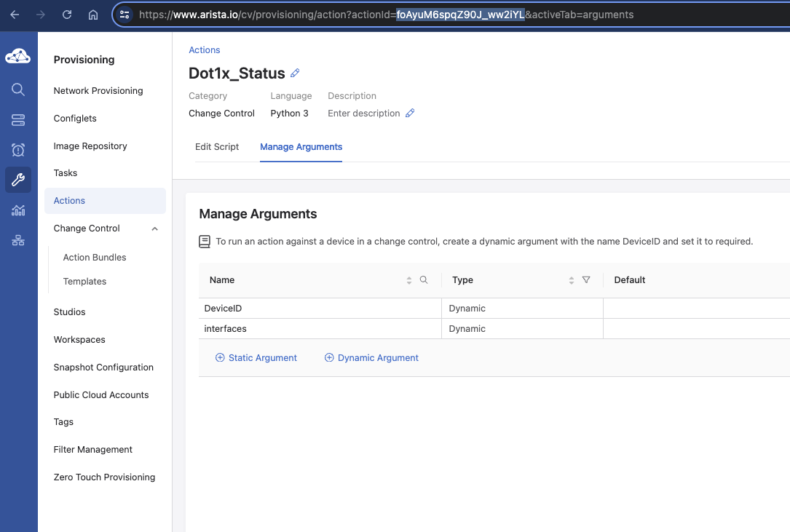Click the CloudVision cloud logo icon
Viewport: 790px width, 532px height.
coord(18,56)
